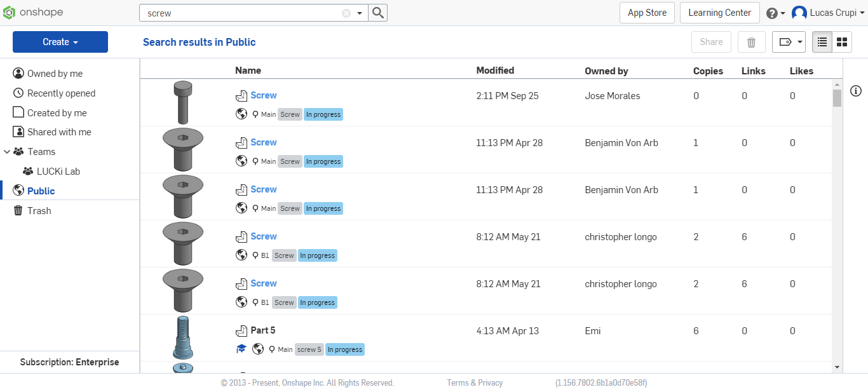868x392 pixels.
Task: Open Terms & Privacy link
Action: click(x=475, y=382)
